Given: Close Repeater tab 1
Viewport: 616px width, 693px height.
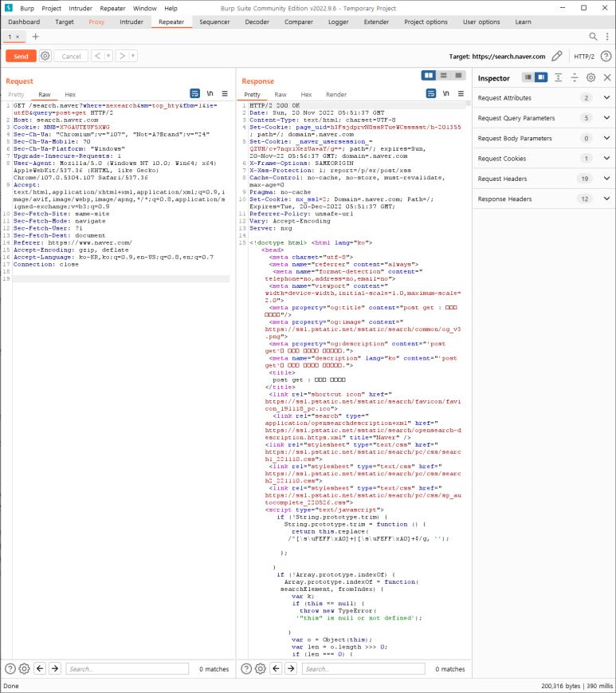Looking at the screenshot, I should point(18,37).
